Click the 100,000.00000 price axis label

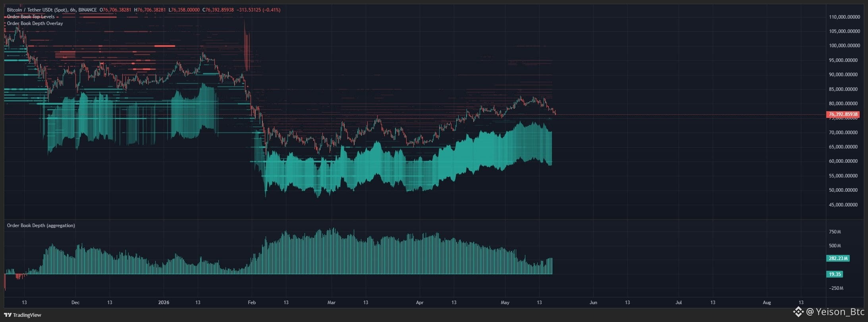(844, 46)
